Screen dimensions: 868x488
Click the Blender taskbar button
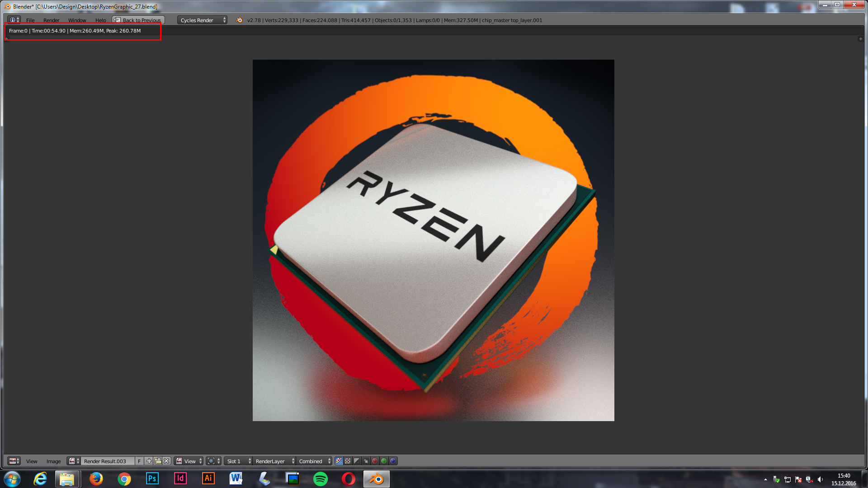coord(376,479)
